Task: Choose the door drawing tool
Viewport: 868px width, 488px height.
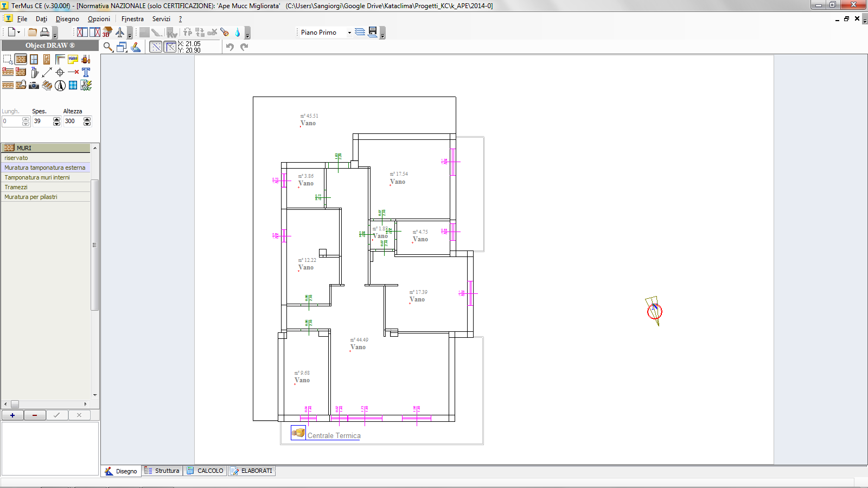Action: coord(47,59)
